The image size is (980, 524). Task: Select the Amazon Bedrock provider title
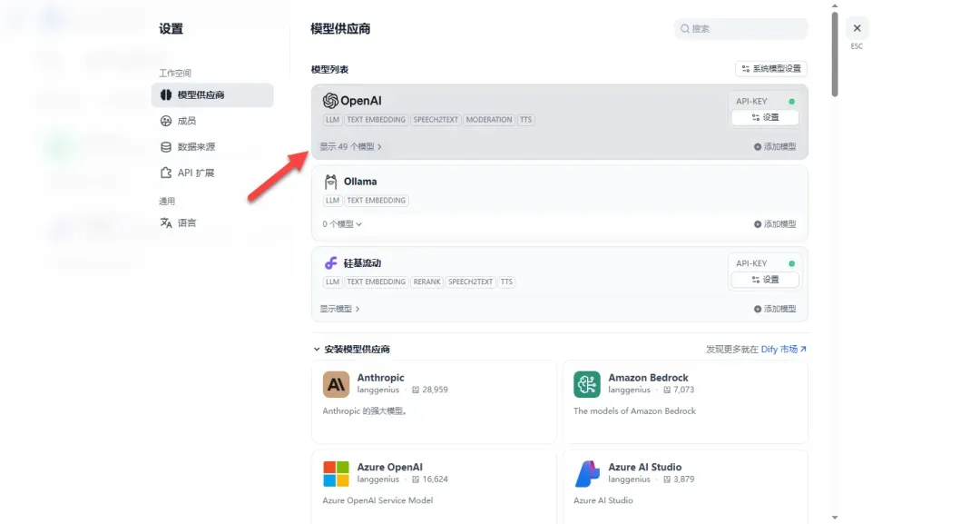point(648,378)
